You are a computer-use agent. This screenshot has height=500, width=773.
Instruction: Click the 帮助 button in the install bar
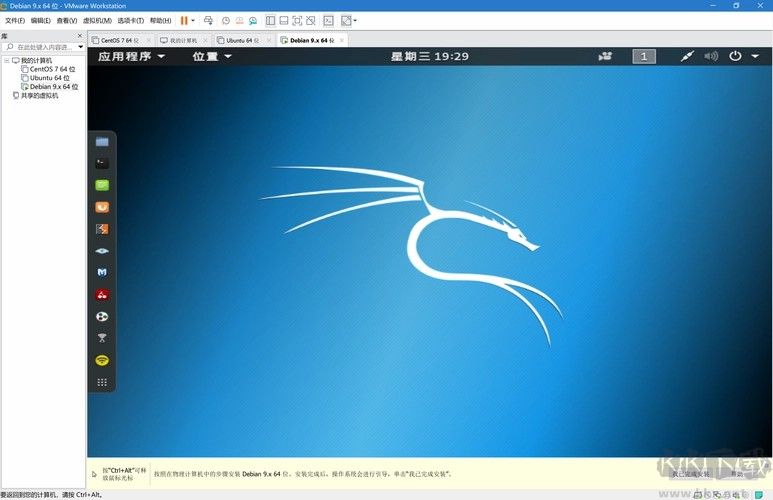tap(737, 474)
